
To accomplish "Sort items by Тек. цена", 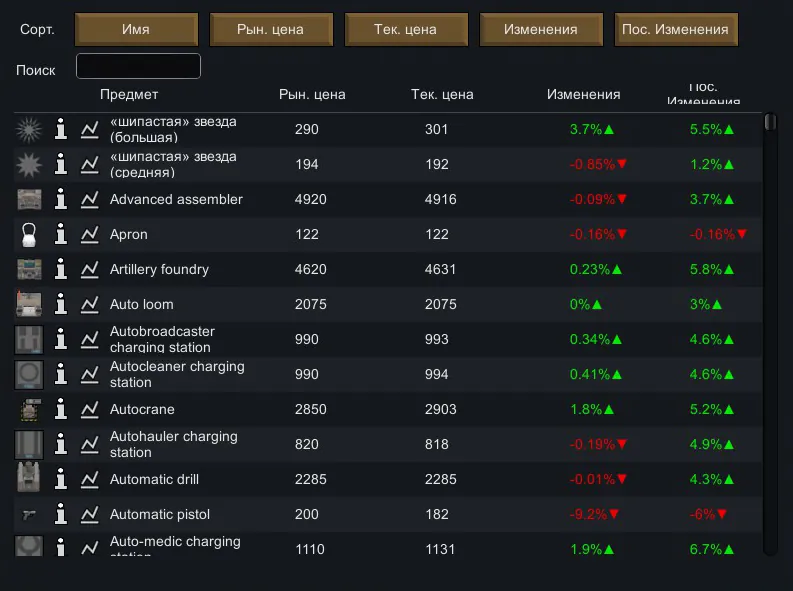I will click(x=405, y=29).
